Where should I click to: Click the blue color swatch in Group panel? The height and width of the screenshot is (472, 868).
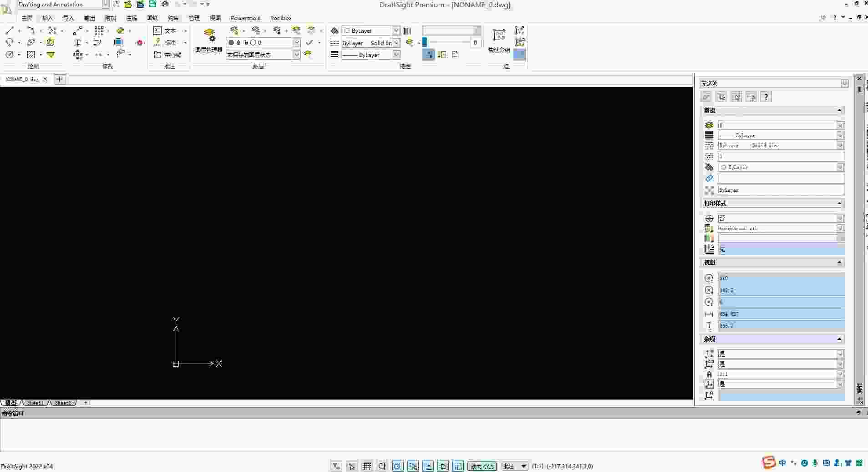click(519, 55)
